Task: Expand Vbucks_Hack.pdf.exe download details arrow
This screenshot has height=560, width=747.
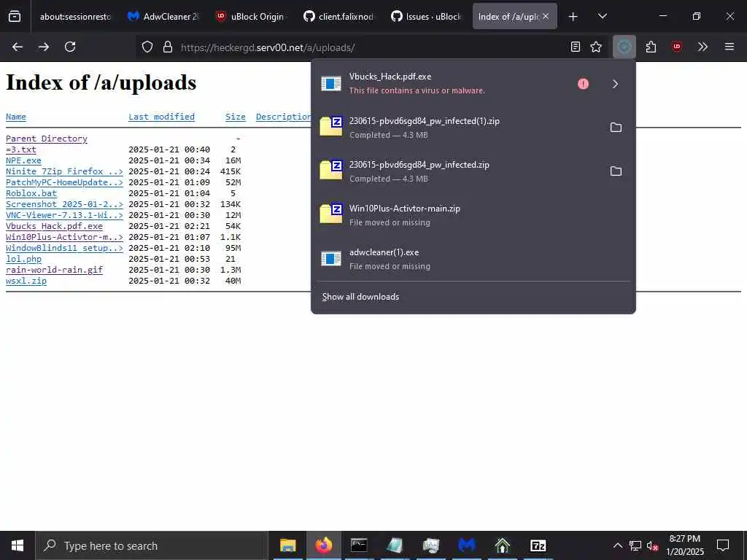Action: point(615,84)
